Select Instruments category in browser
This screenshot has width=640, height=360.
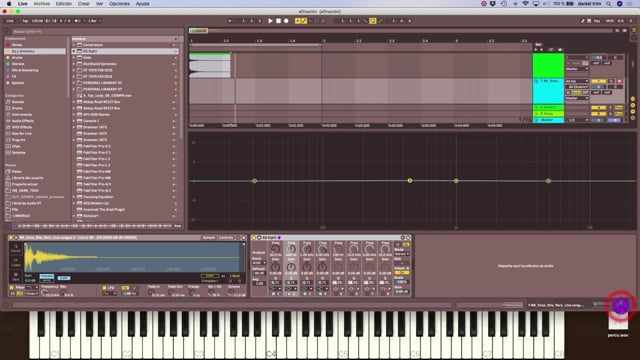click(22, 115)
